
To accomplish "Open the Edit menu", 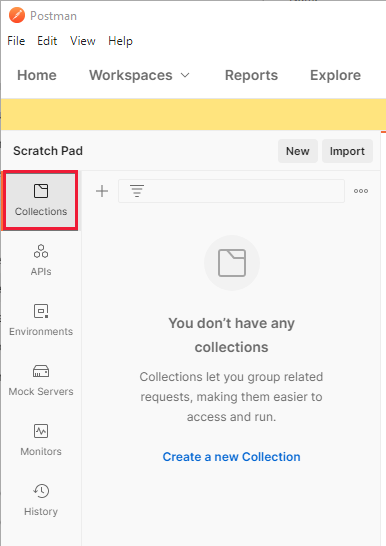I will pos(47,41).
